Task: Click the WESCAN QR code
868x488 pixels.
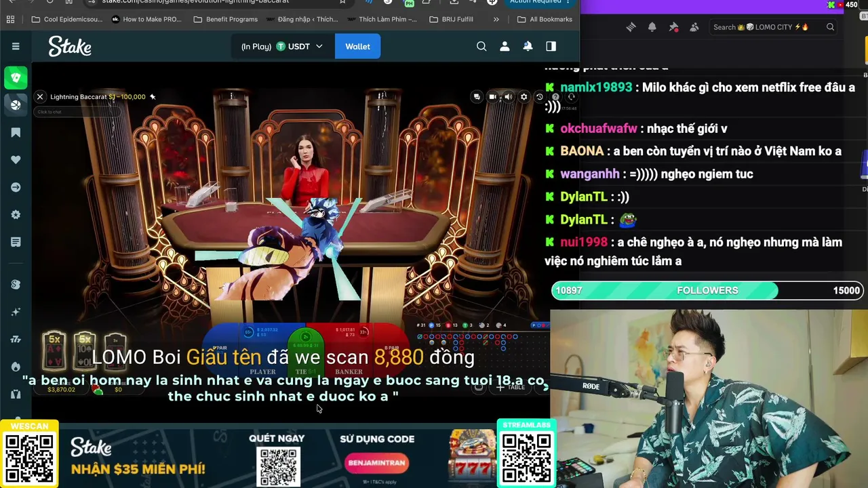Action: (x=29, y=458)
